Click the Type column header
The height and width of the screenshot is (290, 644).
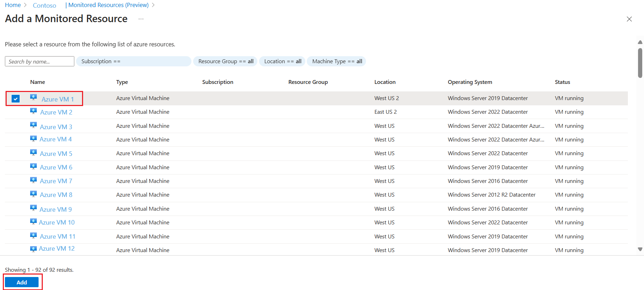122,82
